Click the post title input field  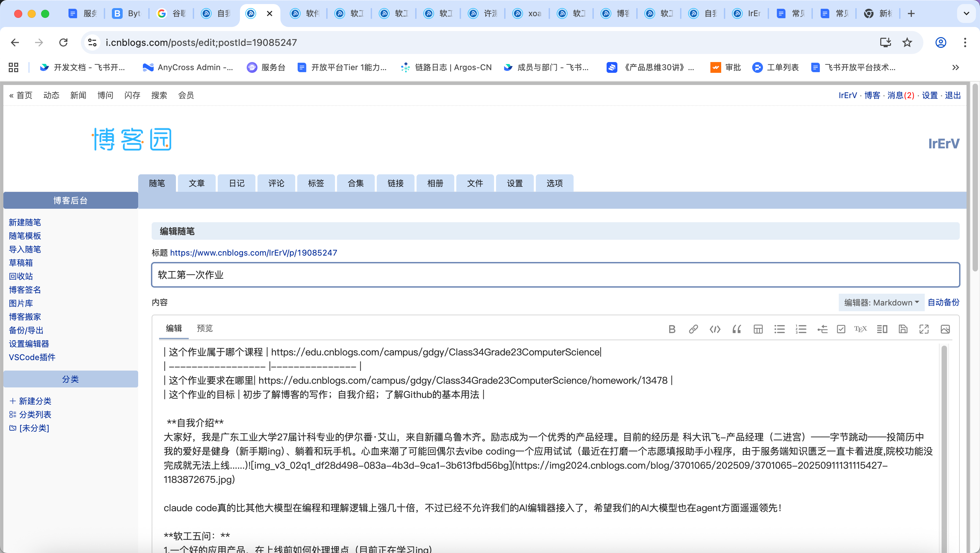click(x=555, y=275)
